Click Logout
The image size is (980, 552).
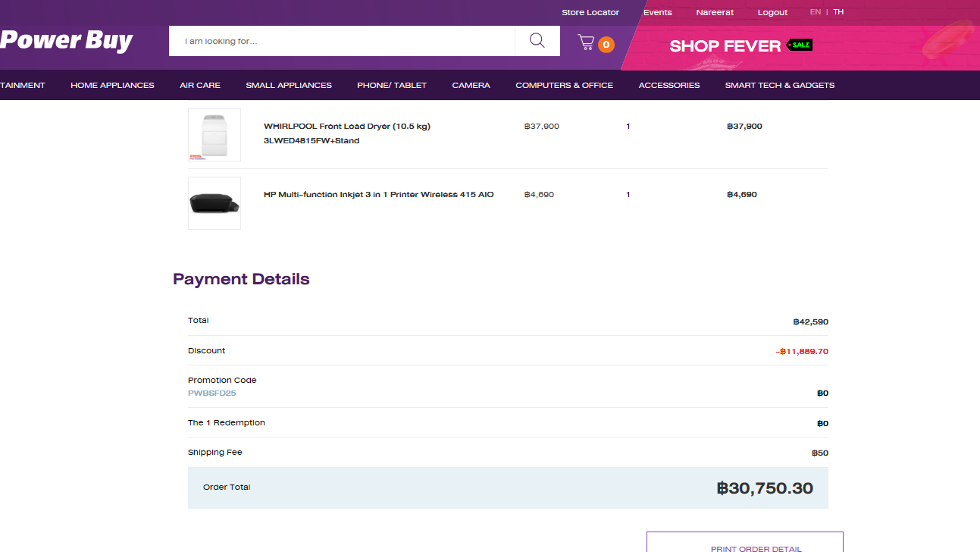pos(772,12)
